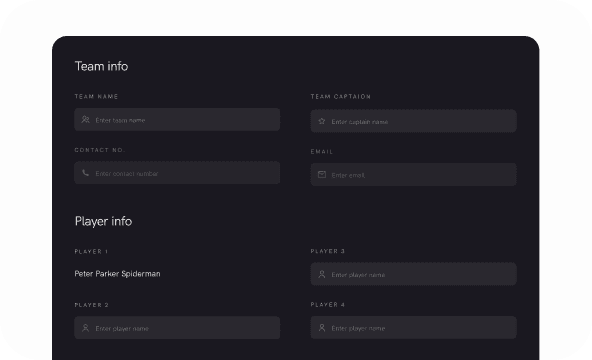Focus the Player 3 name input

click(x=413, y=274)
